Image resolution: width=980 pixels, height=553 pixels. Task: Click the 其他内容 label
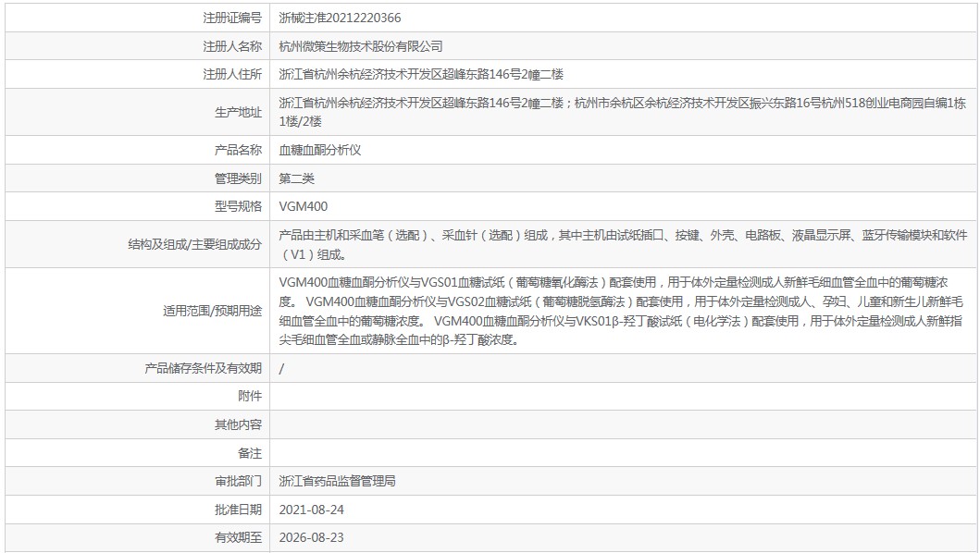[x=238, y=424]
